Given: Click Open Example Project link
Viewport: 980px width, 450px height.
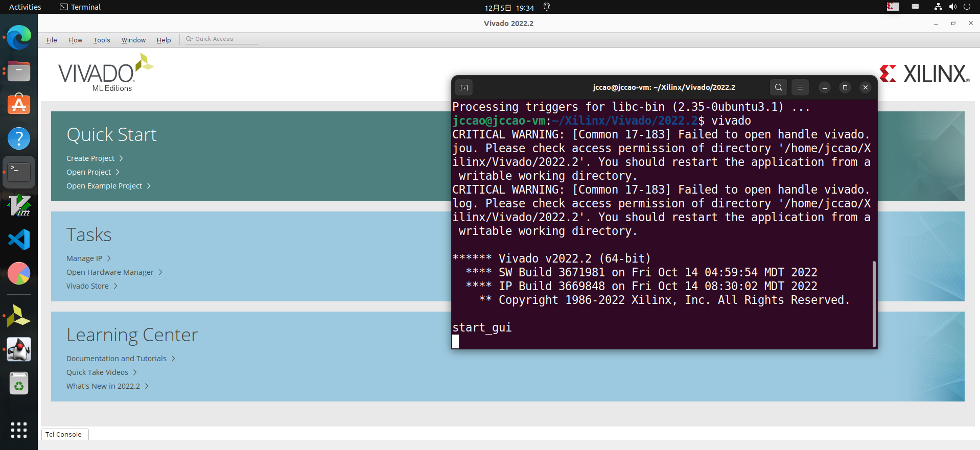Looking at the screenshot, I should 104,186.
